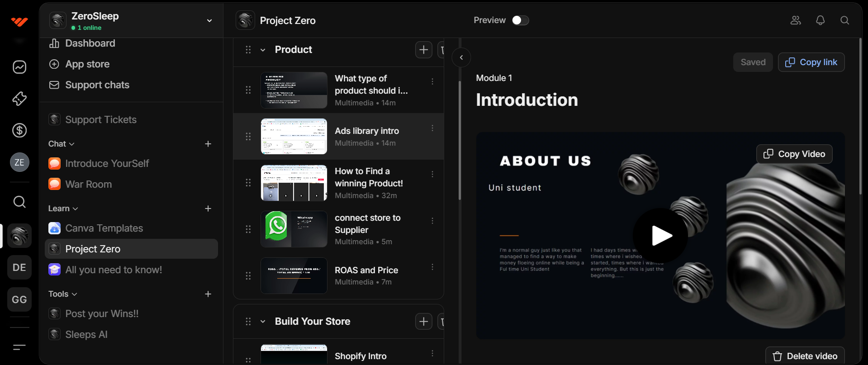The height and width of the screenshot is (365, 868).
Task: Open notifications bell
Action: coord(820,20)
